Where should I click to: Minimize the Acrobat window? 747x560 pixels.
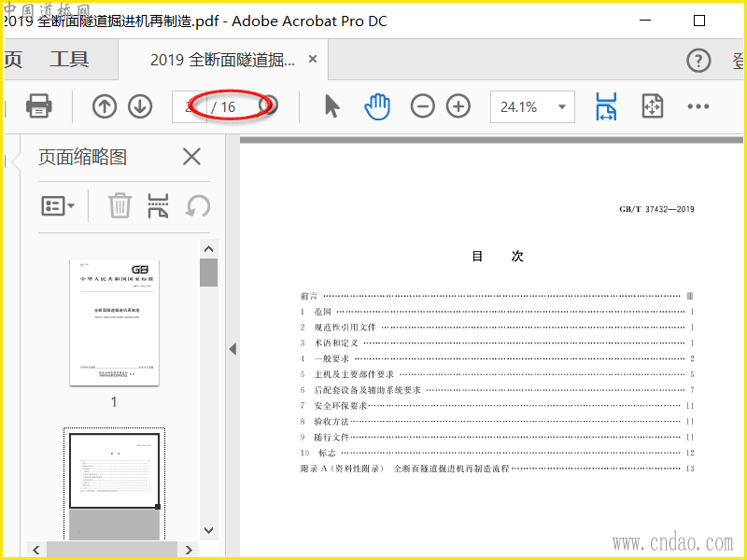(645, 21)
